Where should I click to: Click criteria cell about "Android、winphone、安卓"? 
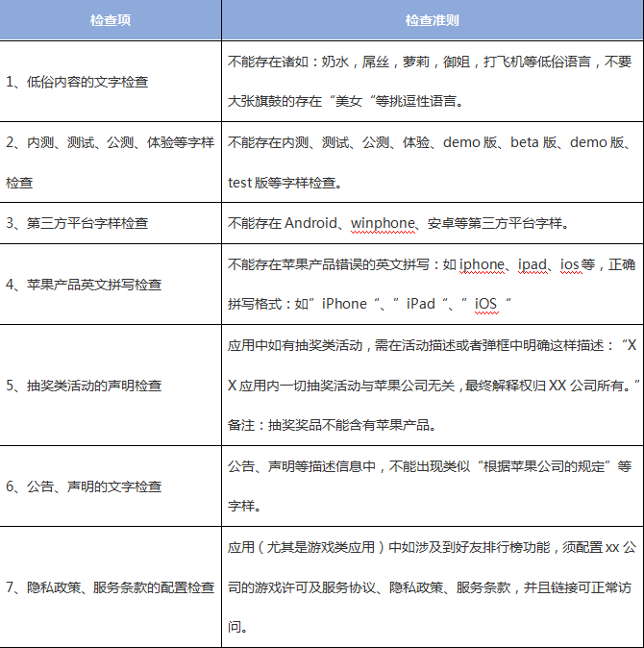pyautogui.click(x=433, y=223)
